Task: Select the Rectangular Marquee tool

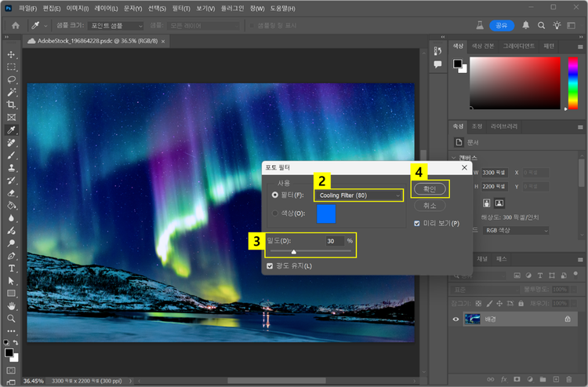Action: point(11,68)
